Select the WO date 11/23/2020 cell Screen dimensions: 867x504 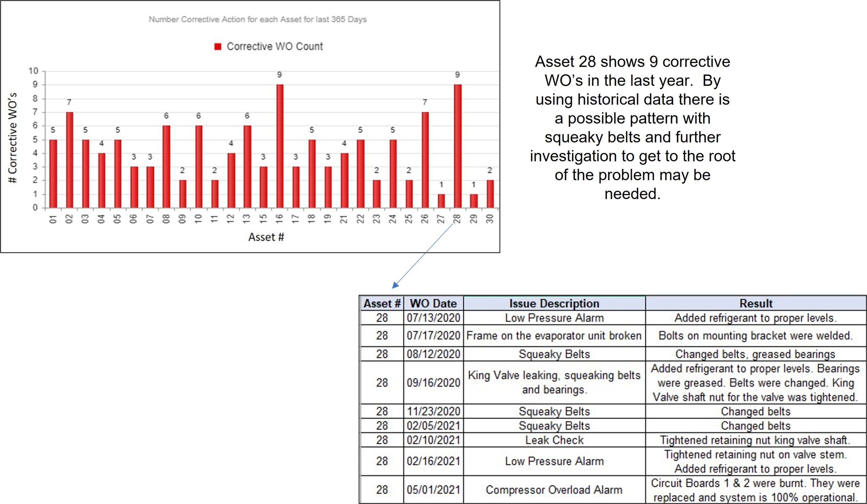433,412
